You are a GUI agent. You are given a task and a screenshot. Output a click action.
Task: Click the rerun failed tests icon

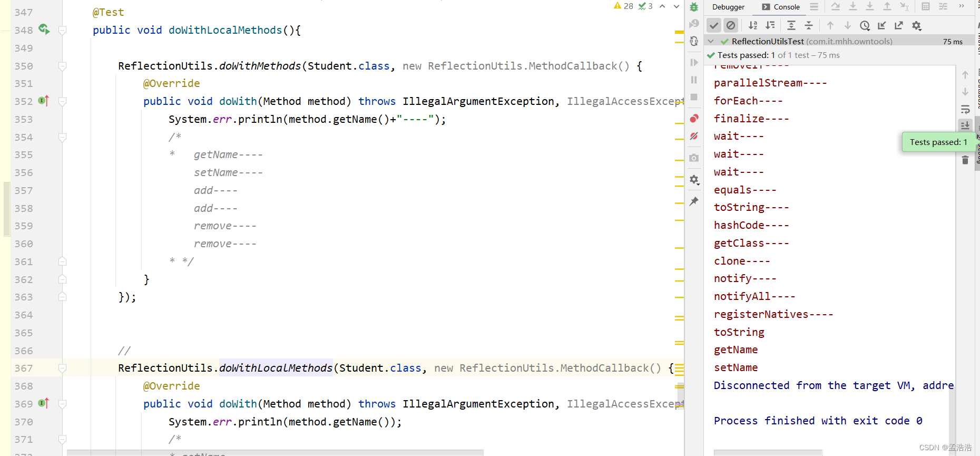tap(694, 24)
